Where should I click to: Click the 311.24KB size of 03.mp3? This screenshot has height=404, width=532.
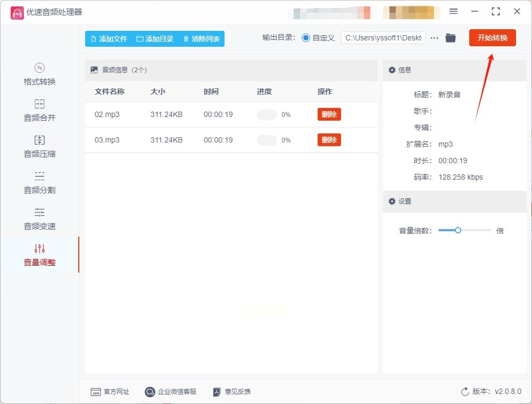pos(166,140)
